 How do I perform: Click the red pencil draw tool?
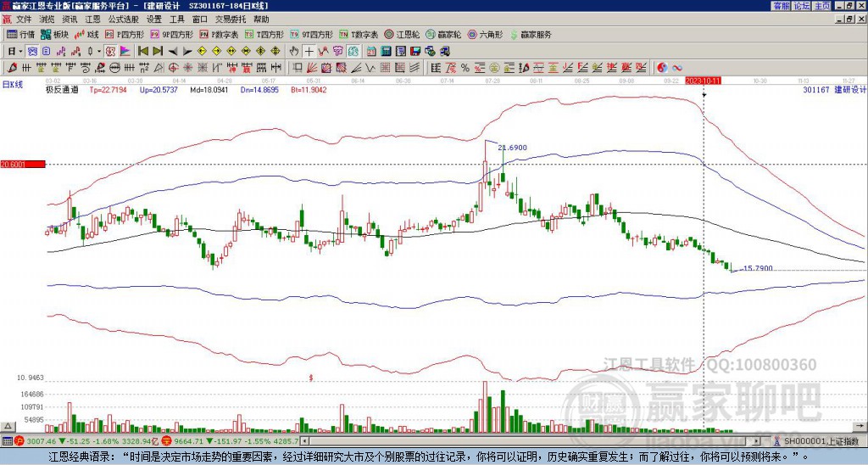(x=12, y=68)
